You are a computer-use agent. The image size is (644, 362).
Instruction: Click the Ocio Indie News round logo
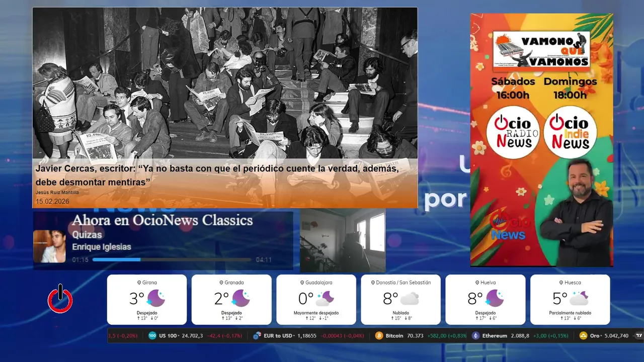570,133
